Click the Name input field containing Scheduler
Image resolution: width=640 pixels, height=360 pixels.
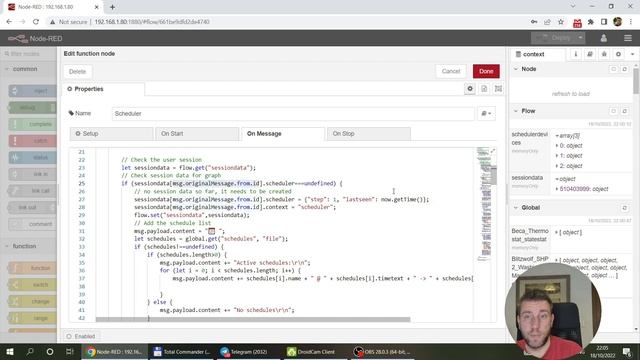pyautogui.click(x=293, y=113)
